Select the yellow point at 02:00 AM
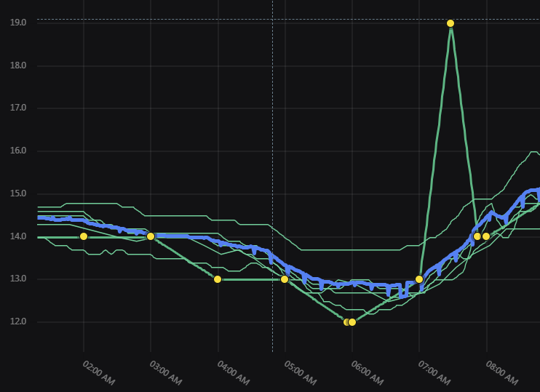This screenshot has width=540, height=392. [x=84, y=236]
